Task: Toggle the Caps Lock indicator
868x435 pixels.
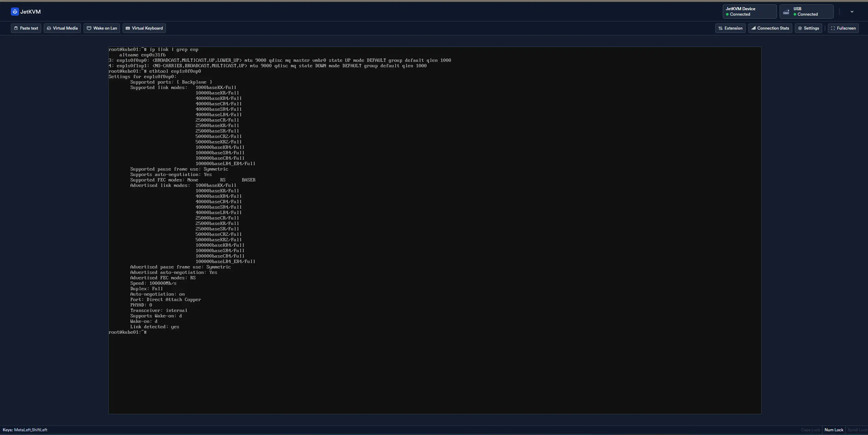Action: tap(810, 430)
